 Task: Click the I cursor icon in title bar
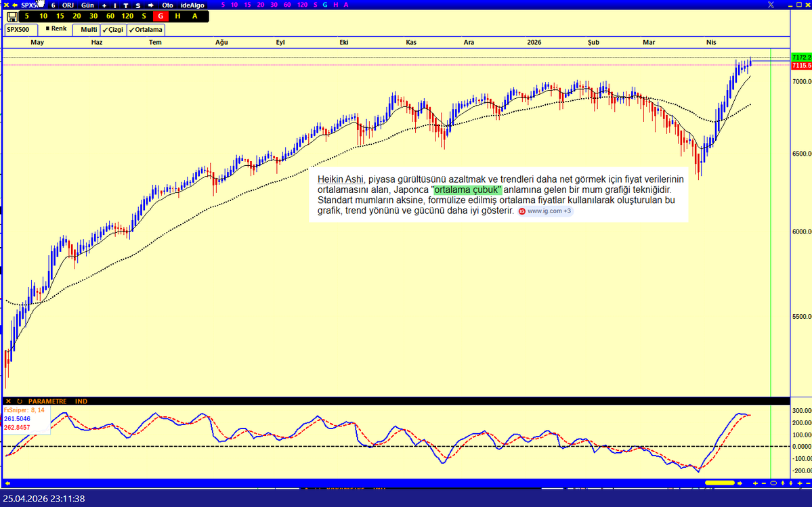(x=115, y=5)
